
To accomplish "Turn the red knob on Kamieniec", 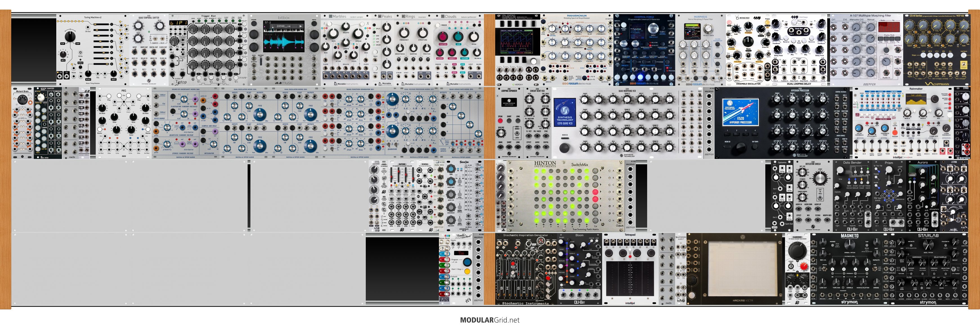I will (804, 266).
